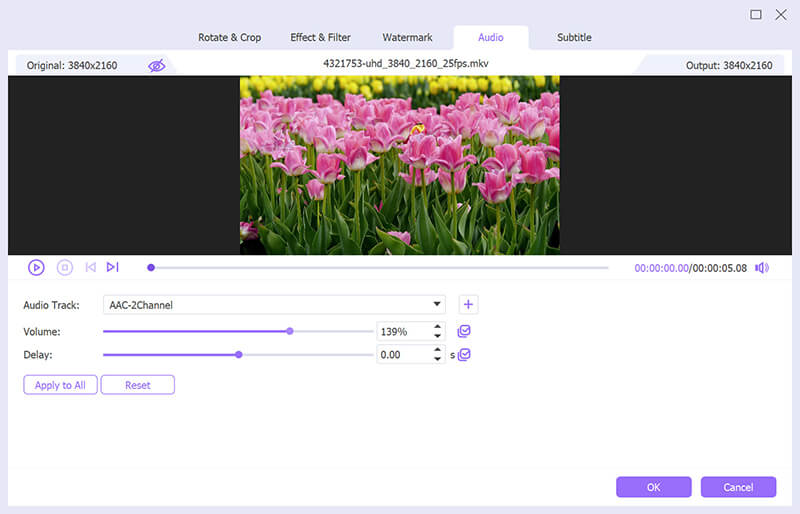This screenshot has width=800, height=514.
Task: Open the Audio Track dropdown
Action: coord(274,305)
